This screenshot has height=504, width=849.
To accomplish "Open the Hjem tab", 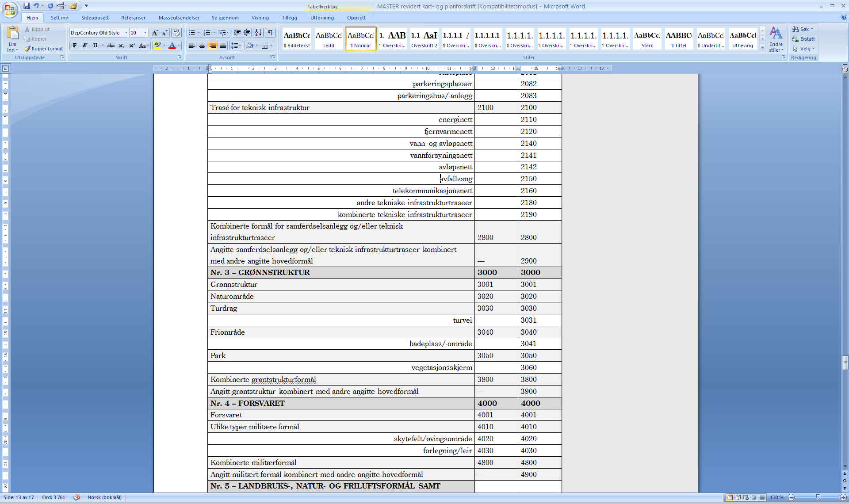I will [32, 18].
